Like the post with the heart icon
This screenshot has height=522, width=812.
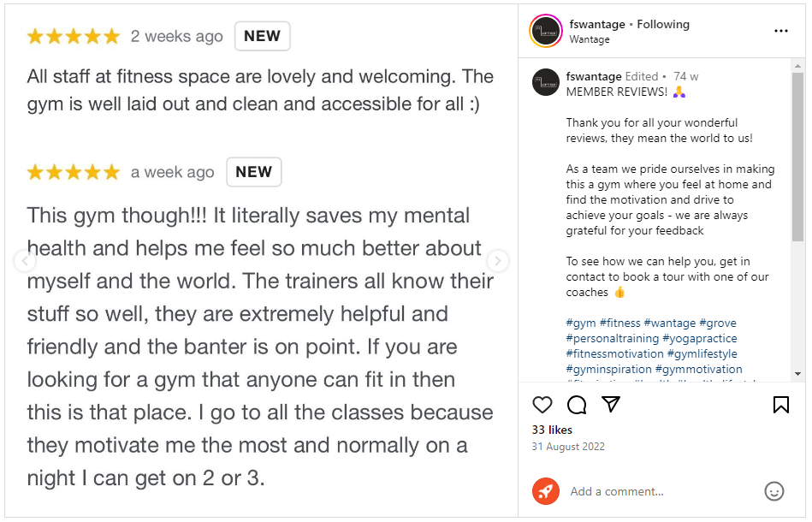coord(542,404)
